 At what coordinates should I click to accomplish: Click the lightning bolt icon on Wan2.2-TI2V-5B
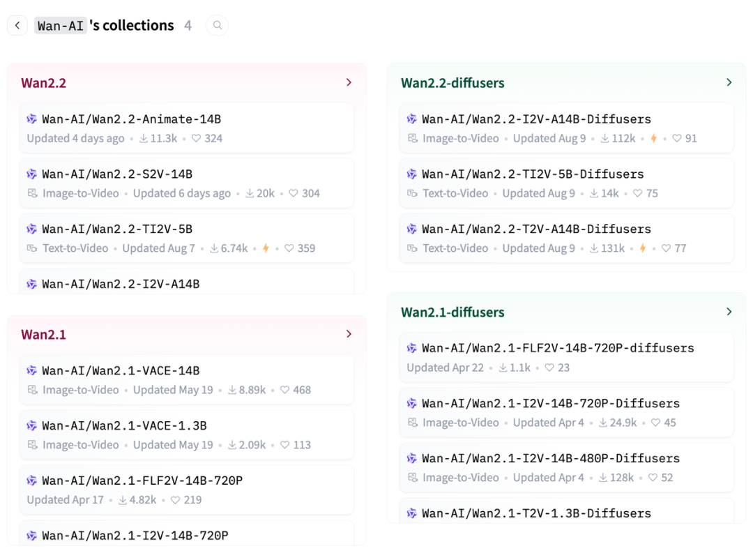pos(266,248)
